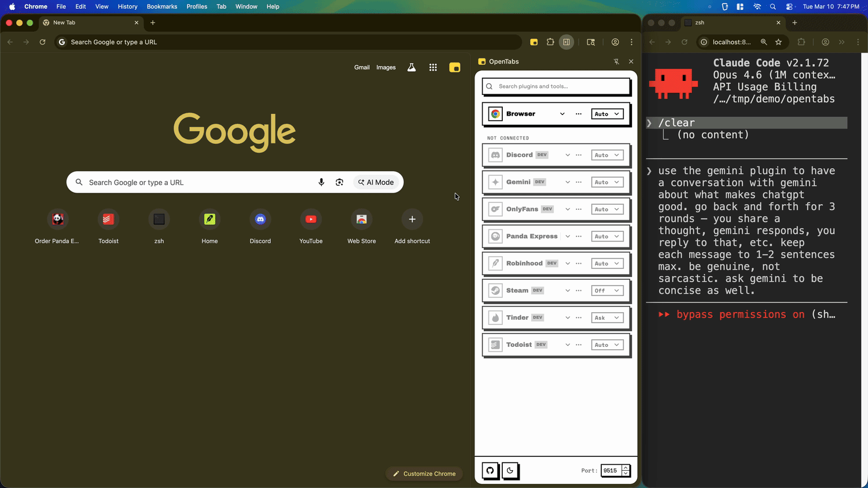The width and height of the screenshot is (868, 488).
Task: Click the AI Mode button
Action: pyautogui.click(x=376, y=182)
